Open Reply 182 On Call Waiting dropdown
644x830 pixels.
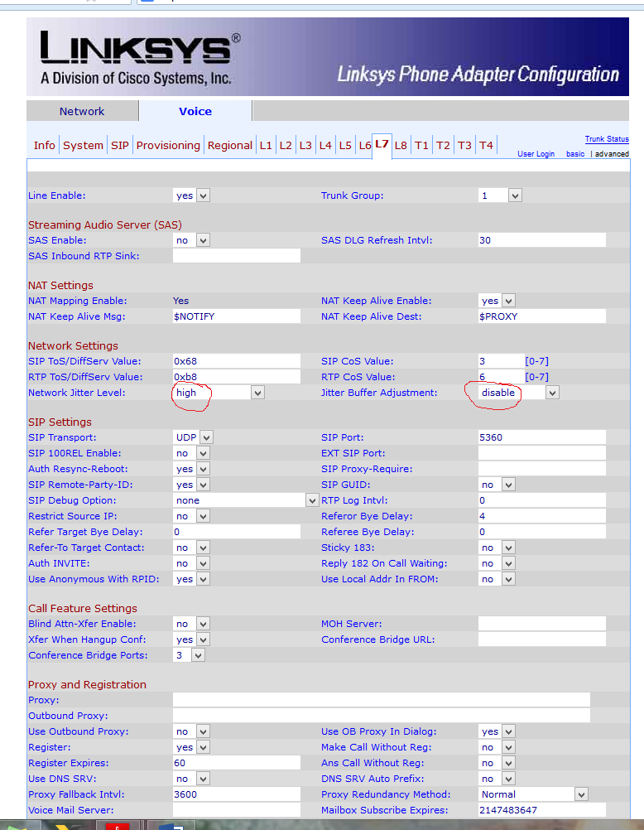pyautogui.click(x=497, y=563)
